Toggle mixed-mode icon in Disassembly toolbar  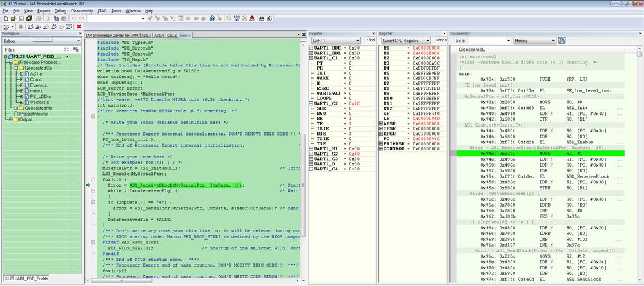tap(562, 40)
